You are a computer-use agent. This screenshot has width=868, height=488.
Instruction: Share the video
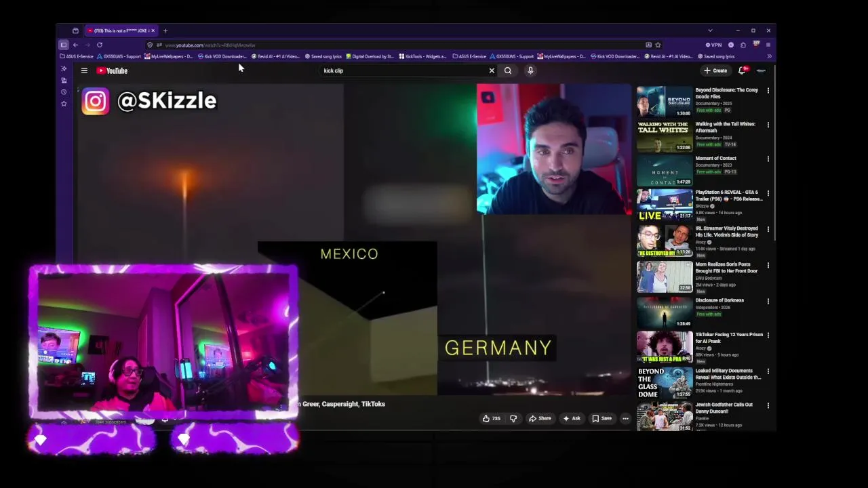[540, 418]
